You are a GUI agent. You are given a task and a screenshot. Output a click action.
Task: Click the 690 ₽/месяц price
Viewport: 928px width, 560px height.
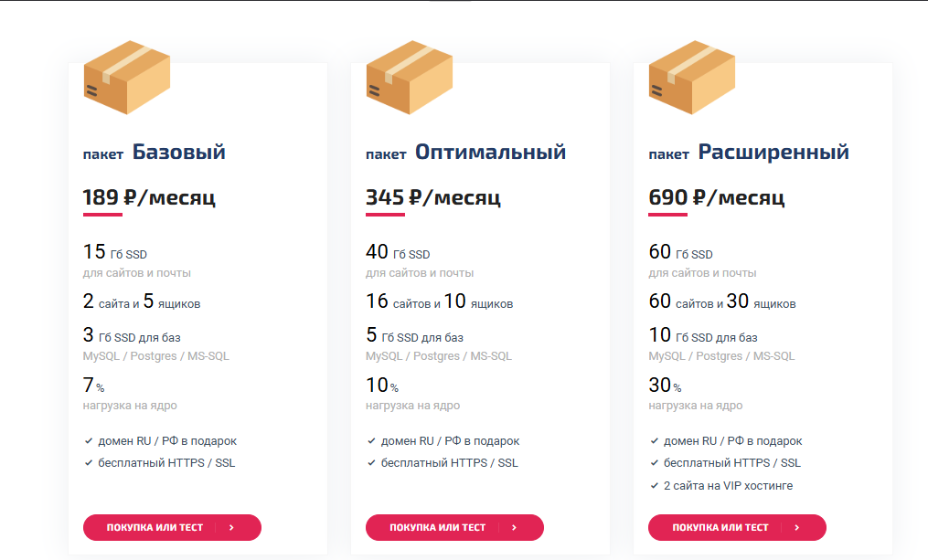(717, 197)
